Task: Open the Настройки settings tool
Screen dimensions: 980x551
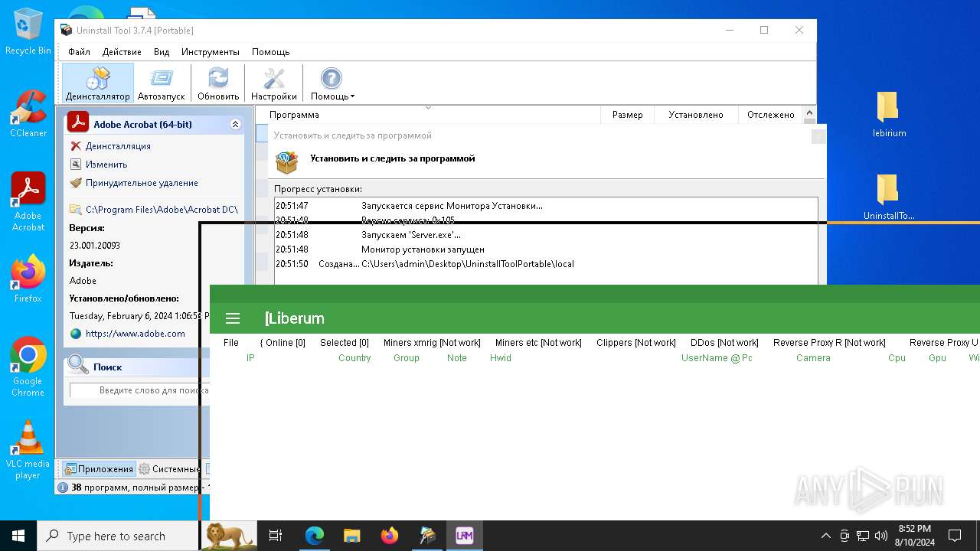Action: pyautogui.click(x=274, y=83)
